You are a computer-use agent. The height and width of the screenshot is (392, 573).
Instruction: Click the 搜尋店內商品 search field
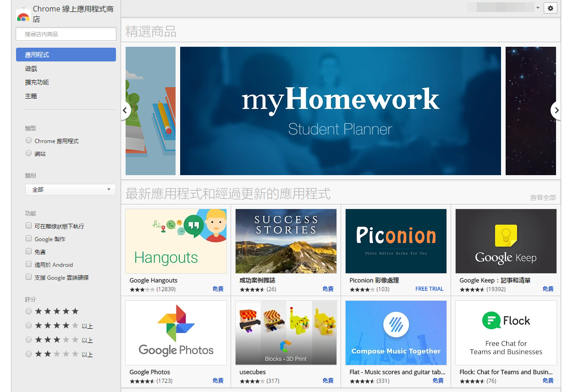(66, 34)
